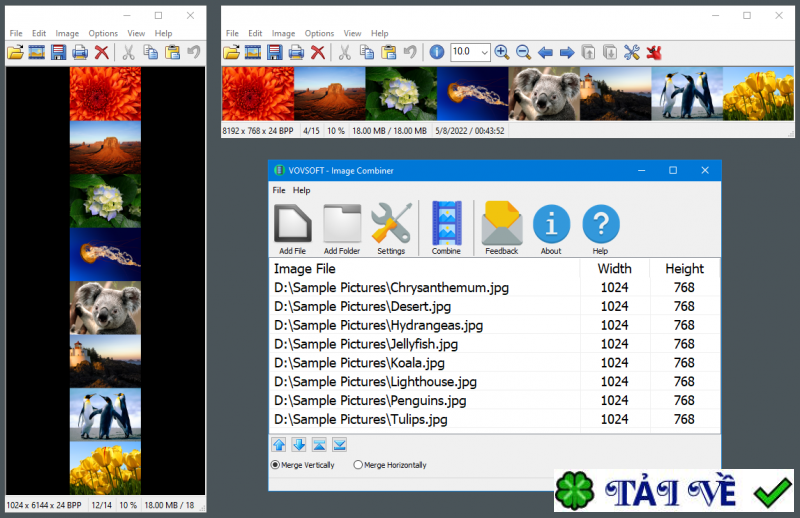The image size is (800, 518).
Task: Click red Delete X in left viewer window
Action: [102, 52]
